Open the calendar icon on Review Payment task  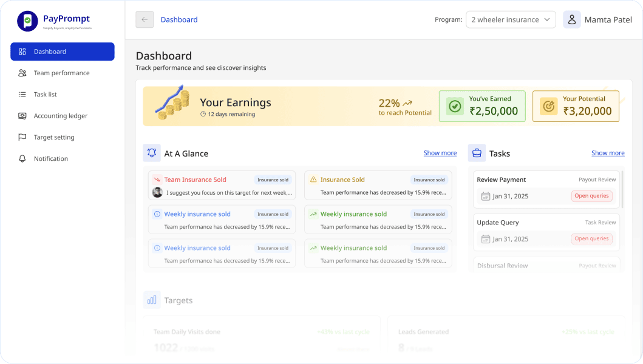pyautogui.click(x=485, y=195)
